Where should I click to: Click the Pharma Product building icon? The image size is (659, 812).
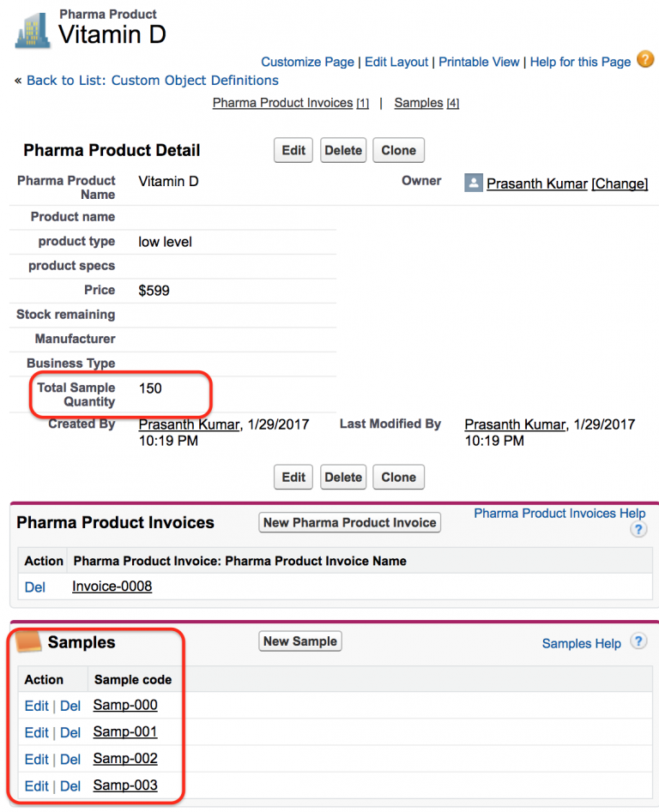[33, 30]
